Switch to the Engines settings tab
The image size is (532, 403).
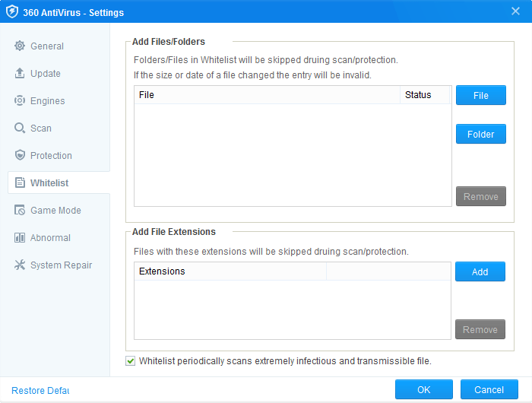(47, 101)
